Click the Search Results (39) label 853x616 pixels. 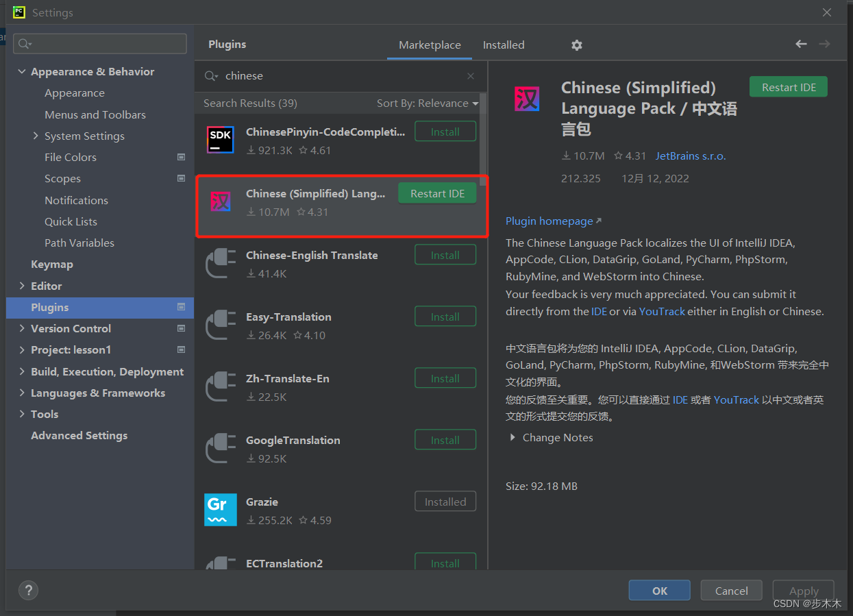[250, 103]
